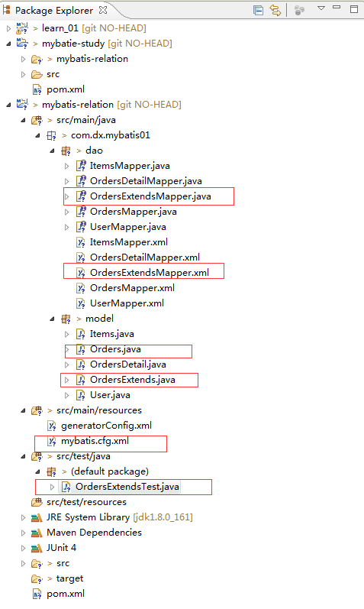Expand the OrdersExtendsMapper.java node
The image size is (364, 609).
(x=66, y=196)
